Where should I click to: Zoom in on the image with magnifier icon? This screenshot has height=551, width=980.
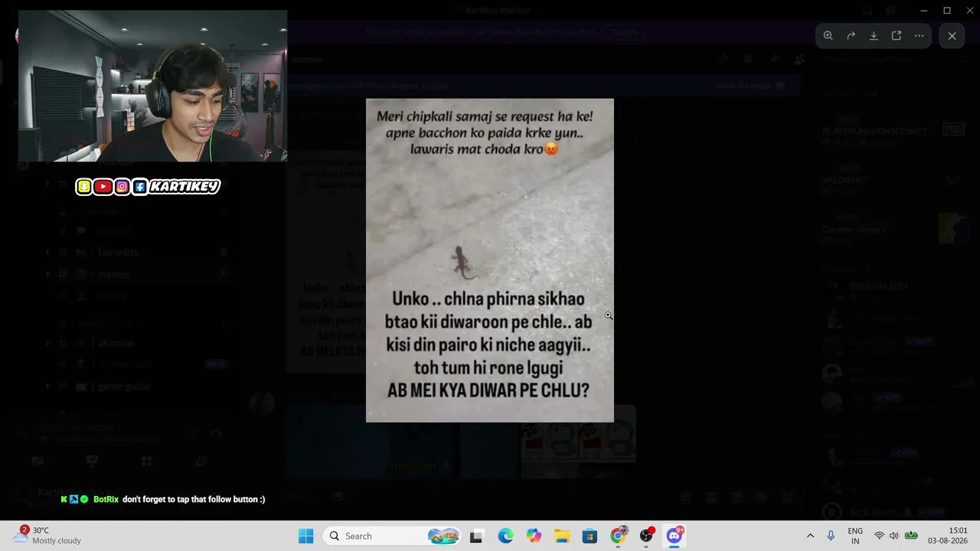coord(828,36)
